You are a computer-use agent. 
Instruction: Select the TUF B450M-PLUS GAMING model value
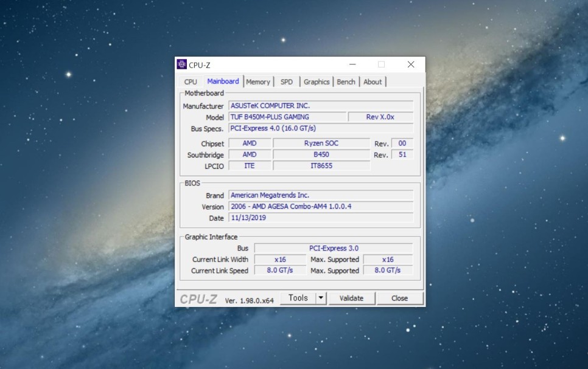[x=287, y=117]
